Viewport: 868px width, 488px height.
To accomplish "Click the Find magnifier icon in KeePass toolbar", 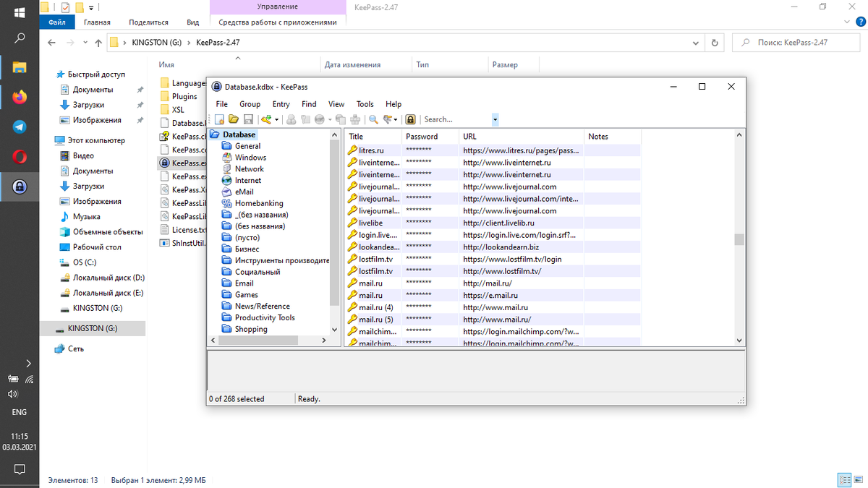I will (373, 119).
